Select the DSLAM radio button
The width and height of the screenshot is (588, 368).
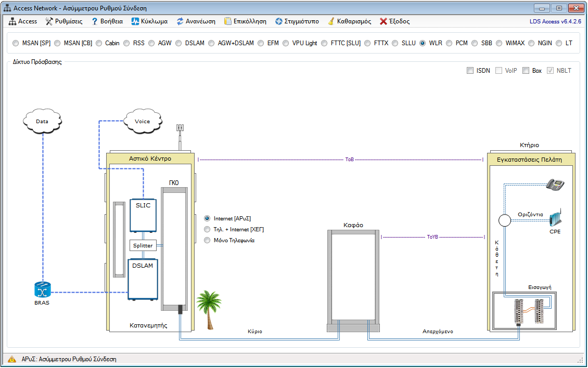coord(179,43)
